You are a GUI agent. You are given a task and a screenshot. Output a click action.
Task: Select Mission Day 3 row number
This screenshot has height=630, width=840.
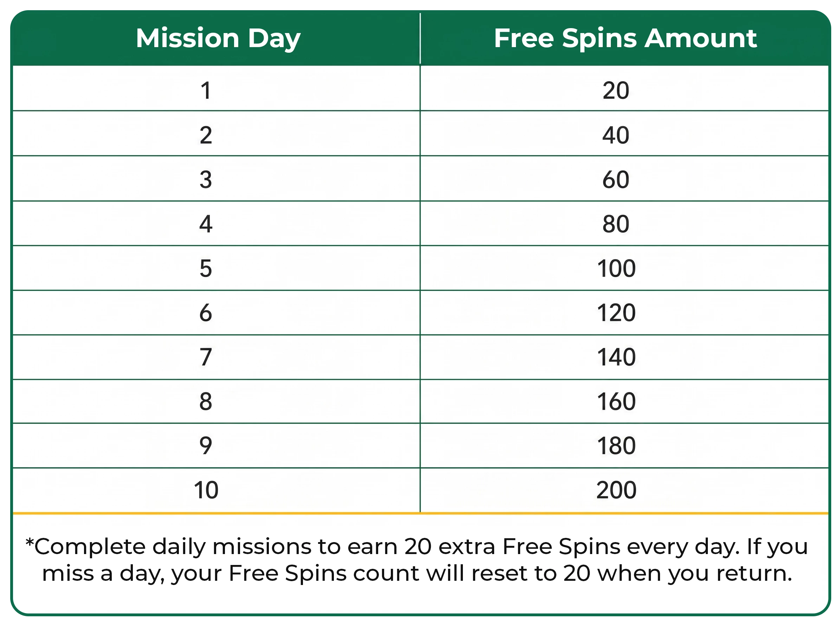click(x=206, y=180)
